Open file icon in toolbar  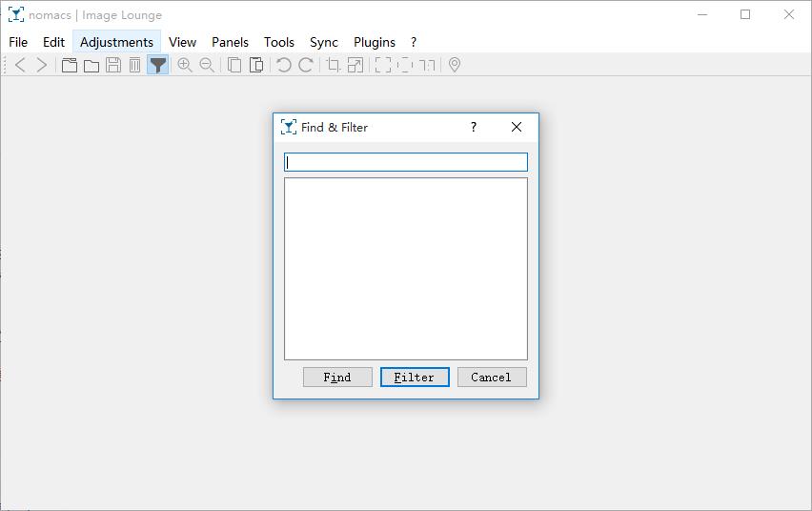pyautogui.click(x=69, y=65)
